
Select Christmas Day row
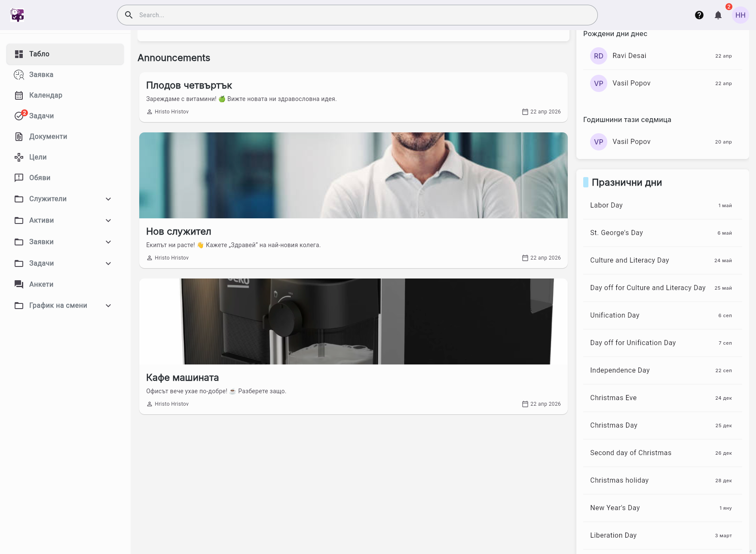pos(662,425)
